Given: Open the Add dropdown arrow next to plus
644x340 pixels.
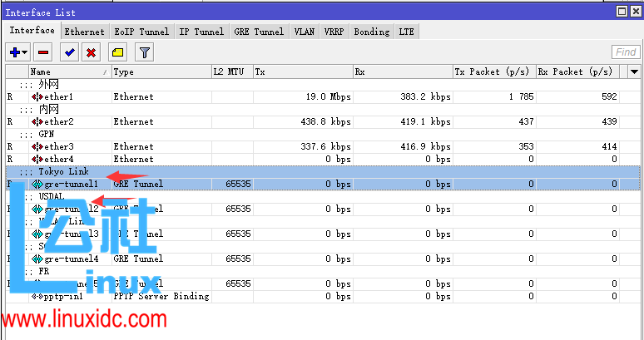Looking at the screenshot, I should 26,52.
